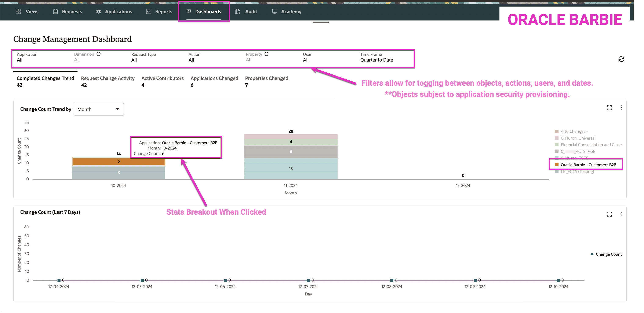Viewport: 644px width, 313px height.
Task: Open Change Count Trend chart options menu
Action: coord(621,108)
